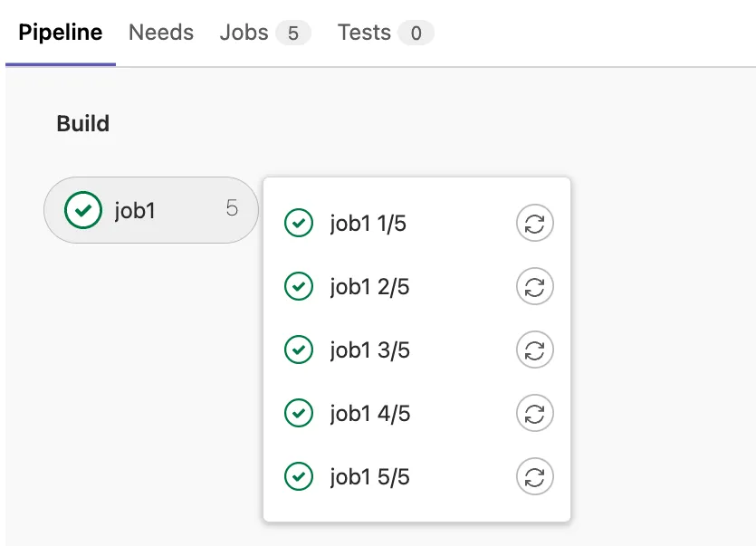Click the Jobs tab count badge 5
This screenshot has height=546, width=756.
point(293,34)
